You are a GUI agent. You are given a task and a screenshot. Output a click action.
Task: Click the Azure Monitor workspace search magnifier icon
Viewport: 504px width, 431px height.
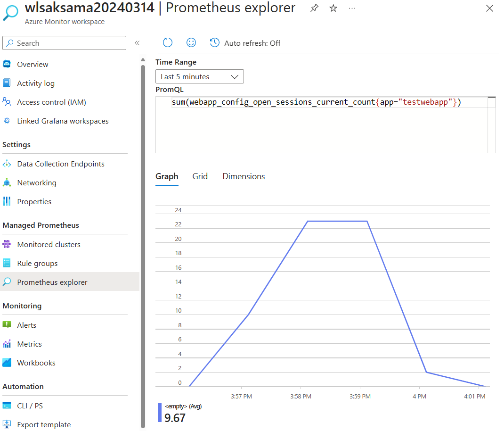(10, 13)
